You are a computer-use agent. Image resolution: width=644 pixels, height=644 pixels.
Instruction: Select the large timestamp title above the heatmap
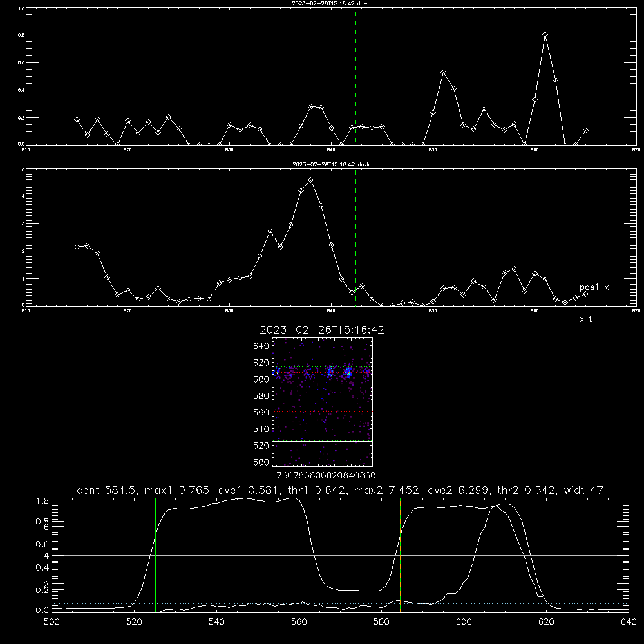pos(322,330)
